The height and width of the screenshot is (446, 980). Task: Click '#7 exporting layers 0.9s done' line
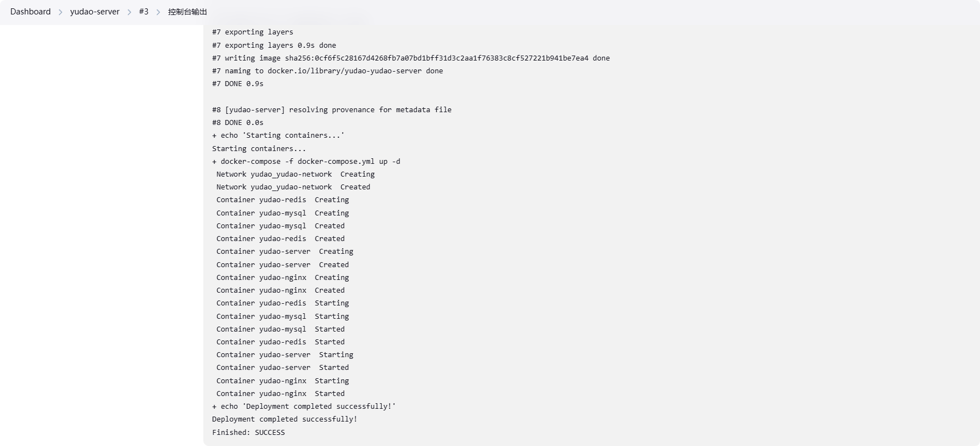coord(274,46)
